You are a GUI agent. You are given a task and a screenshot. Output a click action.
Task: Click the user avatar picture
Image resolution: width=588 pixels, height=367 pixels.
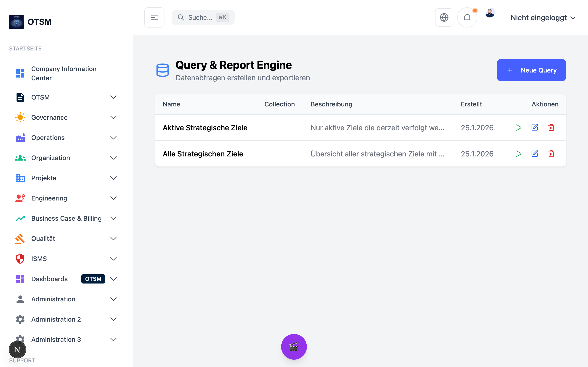490,13
